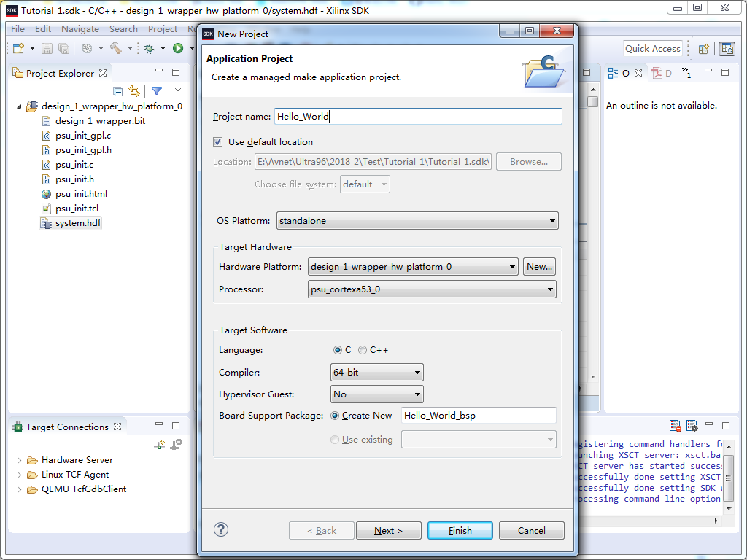The image size is (747, 560).
Task: Open the Search menu
Action: [x=123, y=28]
